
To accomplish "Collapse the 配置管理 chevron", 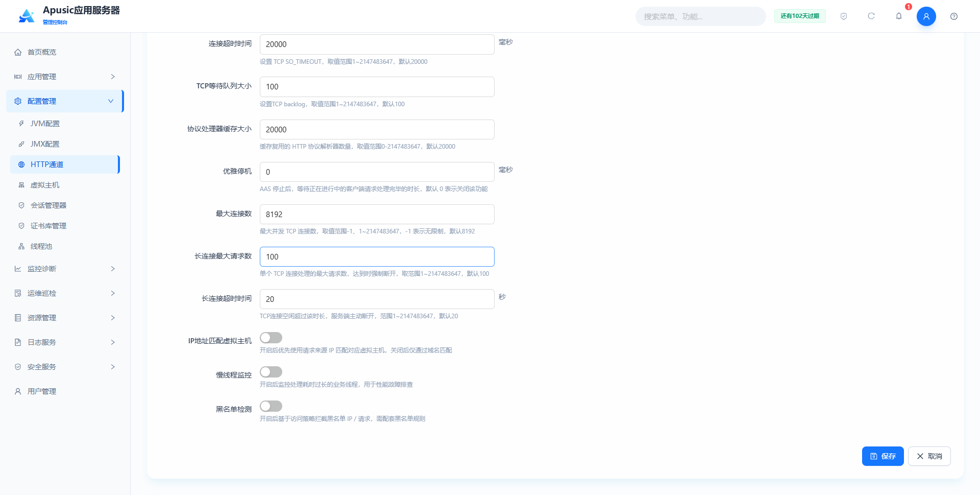I will [111, 101].
